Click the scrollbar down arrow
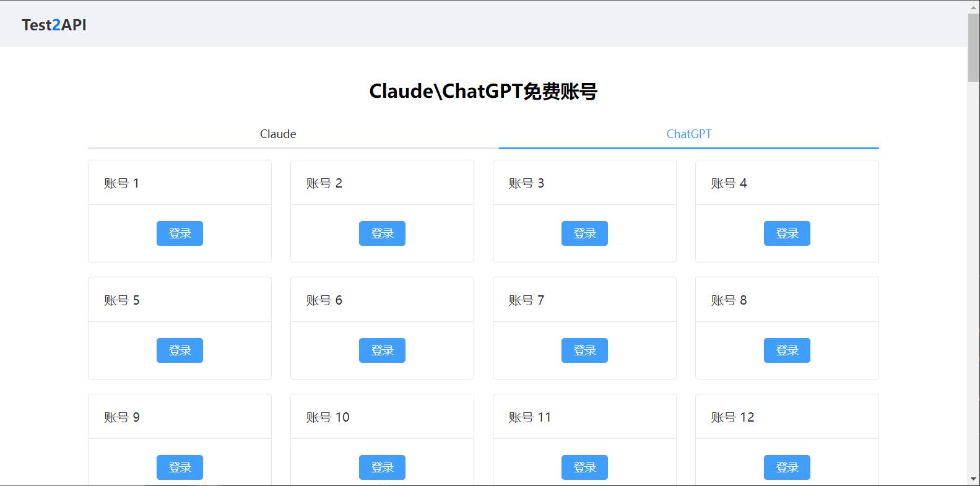This screenshot has width=980, height=486. 974,479
